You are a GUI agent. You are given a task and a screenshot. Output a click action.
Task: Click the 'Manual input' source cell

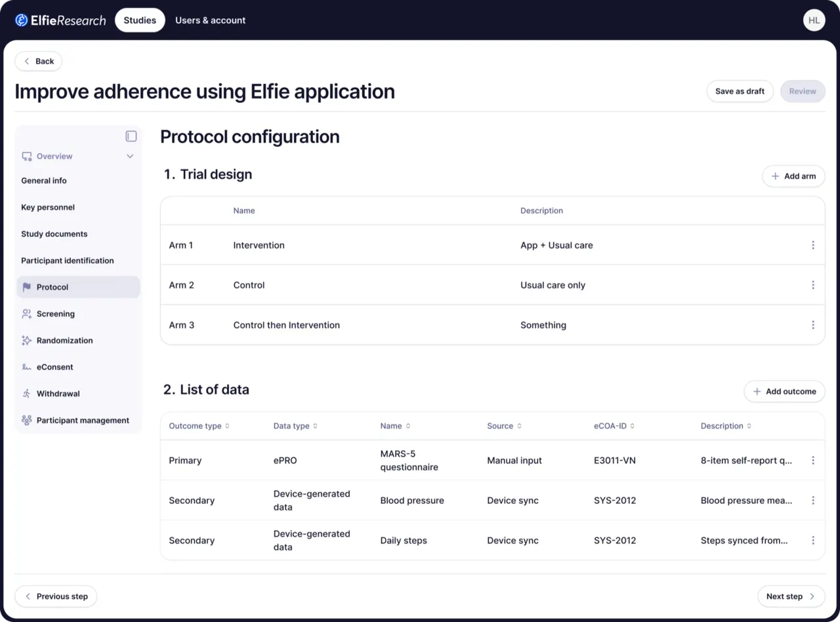click(514, 461)
